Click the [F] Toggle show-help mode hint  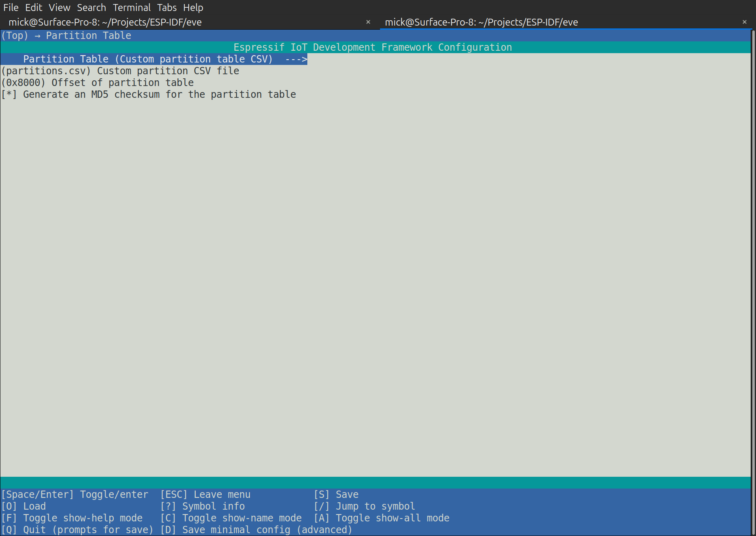72,518
